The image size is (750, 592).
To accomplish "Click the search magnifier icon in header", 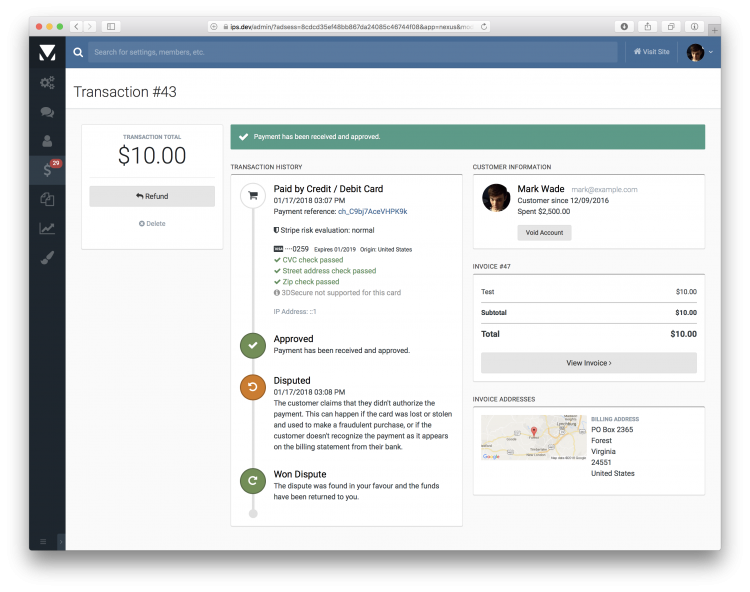I will click(x=78, y=52).
